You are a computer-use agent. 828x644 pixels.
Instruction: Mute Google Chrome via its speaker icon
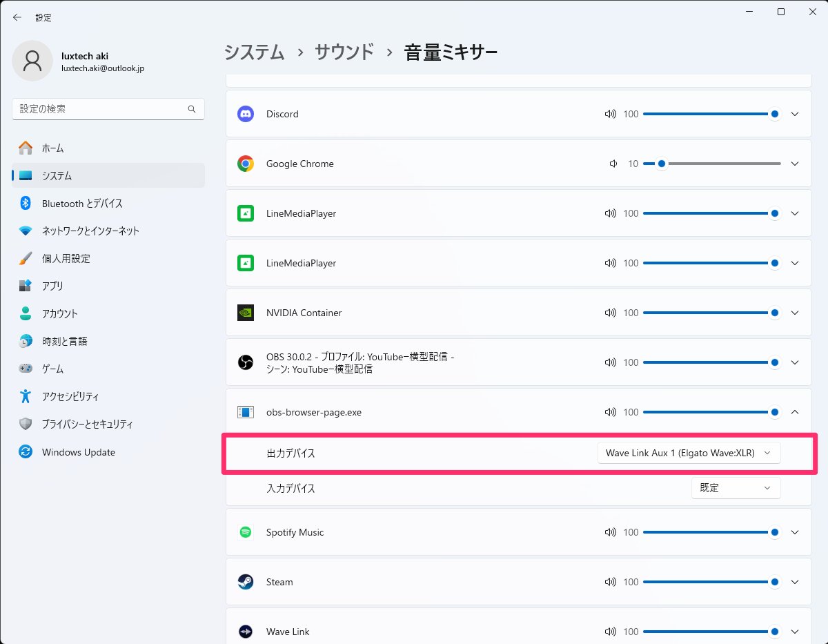coord(613,164)
